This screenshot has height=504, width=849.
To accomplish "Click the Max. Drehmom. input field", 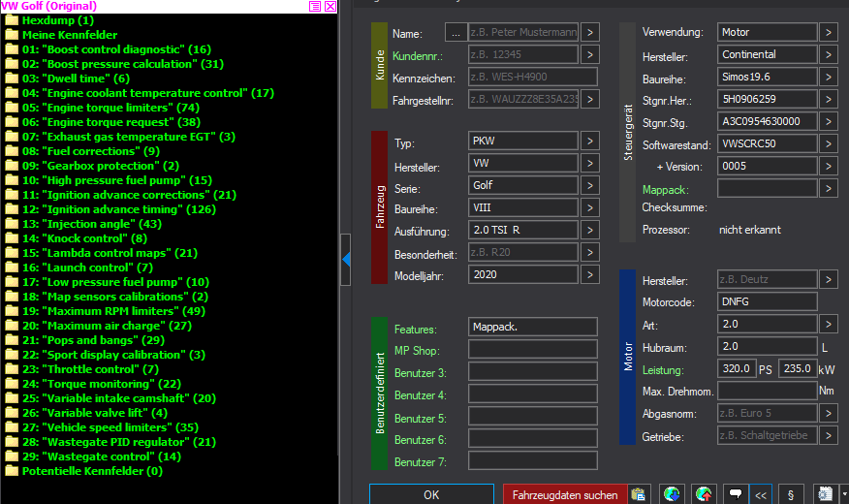I will (767, 391).
